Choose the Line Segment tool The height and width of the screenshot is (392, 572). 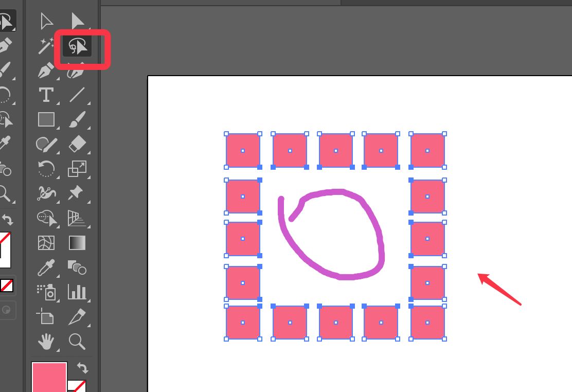tap(77, 95)
